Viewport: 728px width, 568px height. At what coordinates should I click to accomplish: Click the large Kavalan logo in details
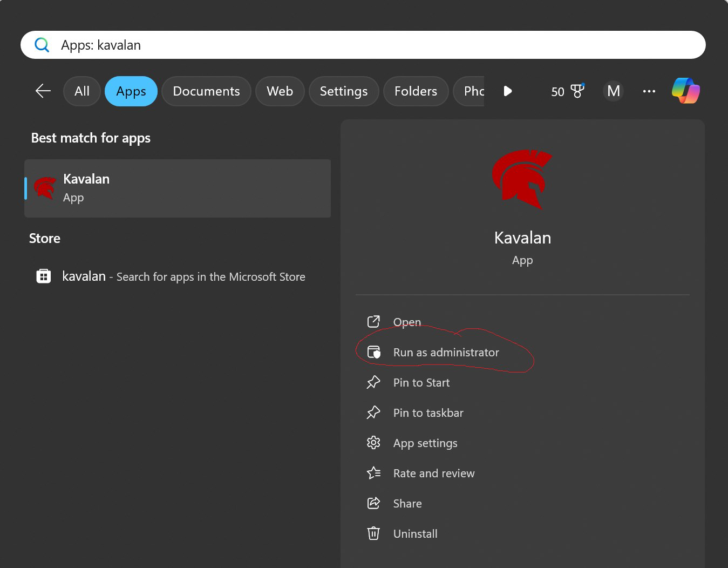(x=522, y=179)
